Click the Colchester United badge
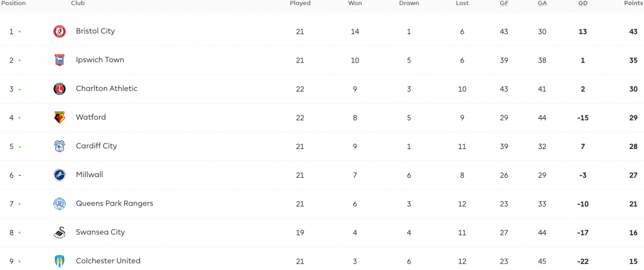 pos(59,261)
